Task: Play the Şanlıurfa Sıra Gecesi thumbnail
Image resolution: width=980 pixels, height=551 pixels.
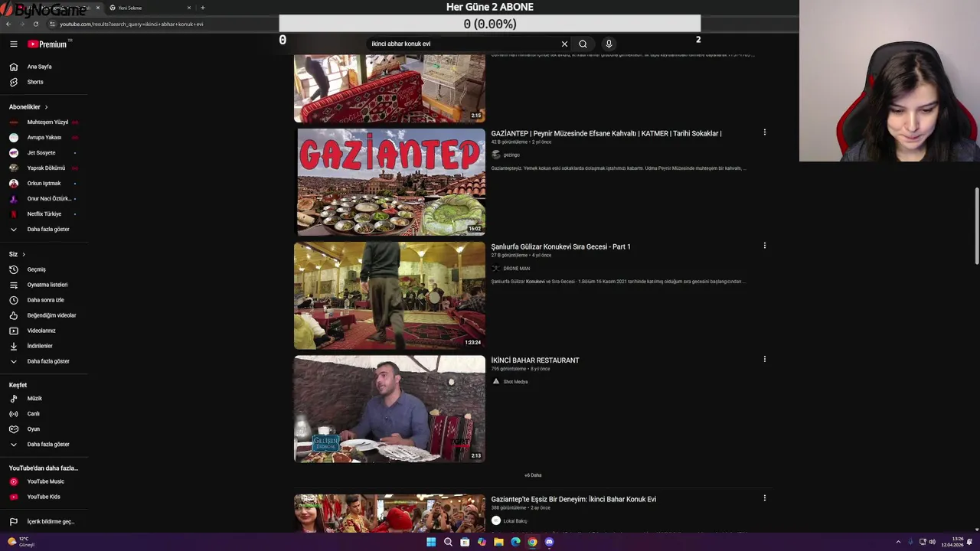Action: point(390,295)
